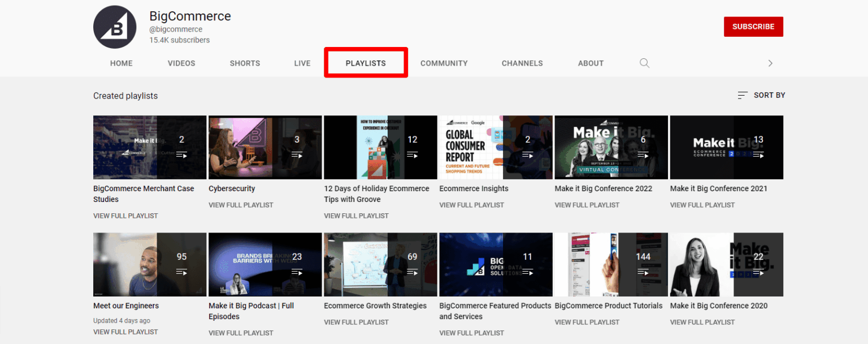Image resolution: width=868 pixels, height=344 pixels.
Task: Go to the COMMUNITY tab
Action: [x=444, y=63]
